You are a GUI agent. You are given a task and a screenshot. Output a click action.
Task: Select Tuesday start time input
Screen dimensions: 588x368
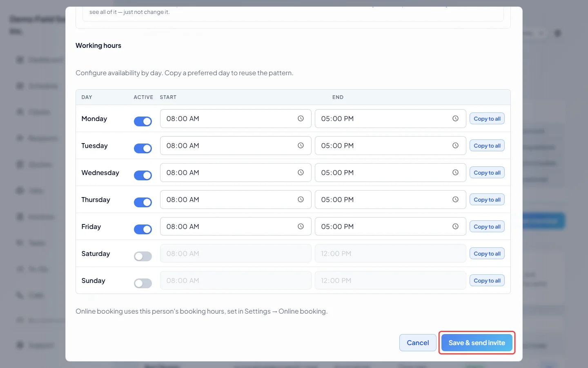tap(236, 146)
